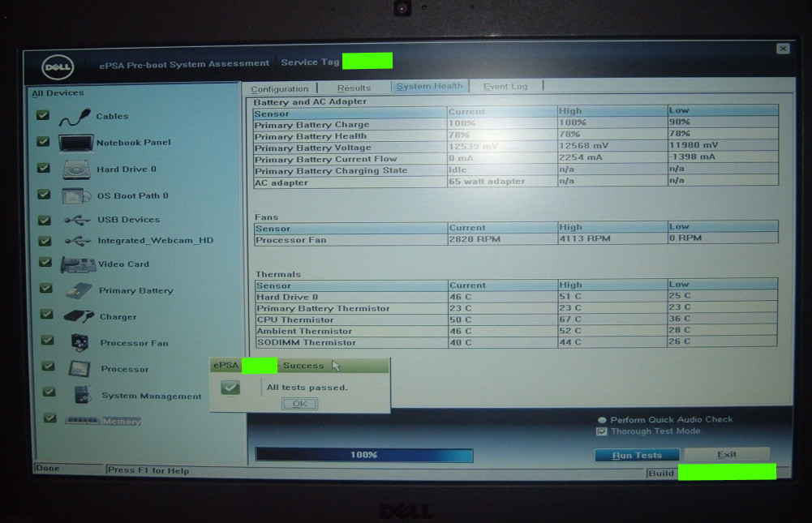Click the Service Tag label
Viewport: 812px width, 523px height.
pos(310,62)
